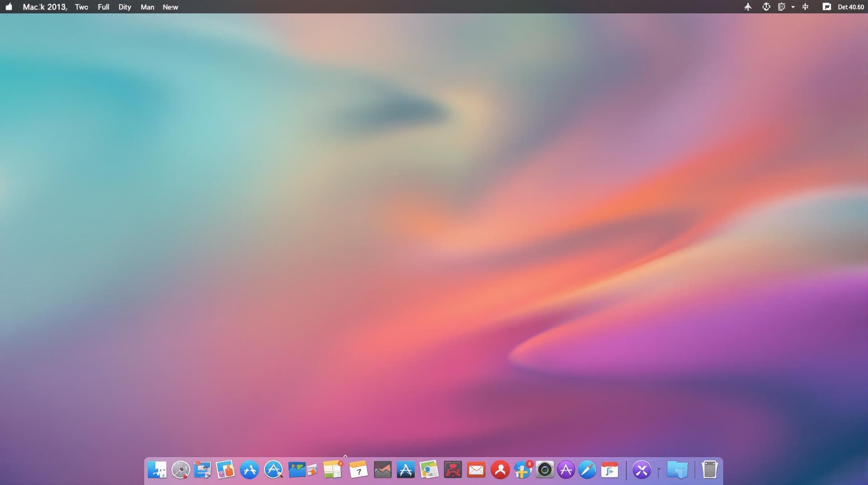Viewport: 868px width, 485px height.
Task: Open the Man menu
Action: (147, 7)
